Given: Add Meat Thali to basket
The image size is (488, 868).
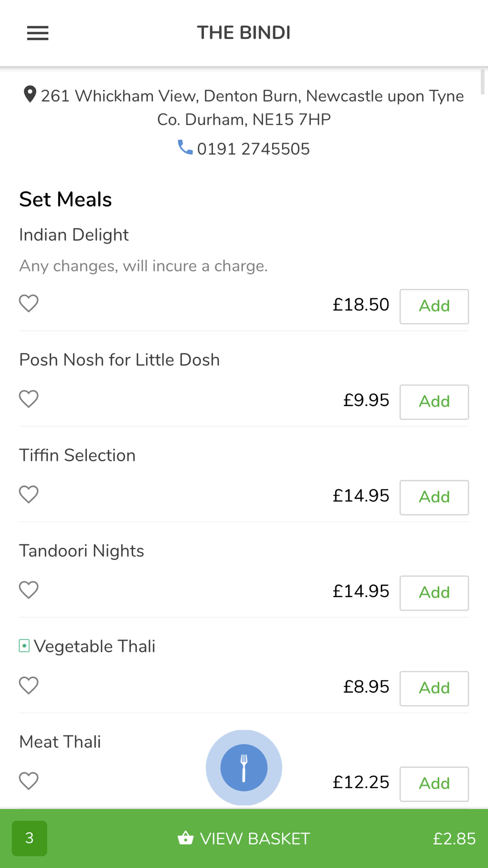Looking at the screenshot, I should 434,784.
